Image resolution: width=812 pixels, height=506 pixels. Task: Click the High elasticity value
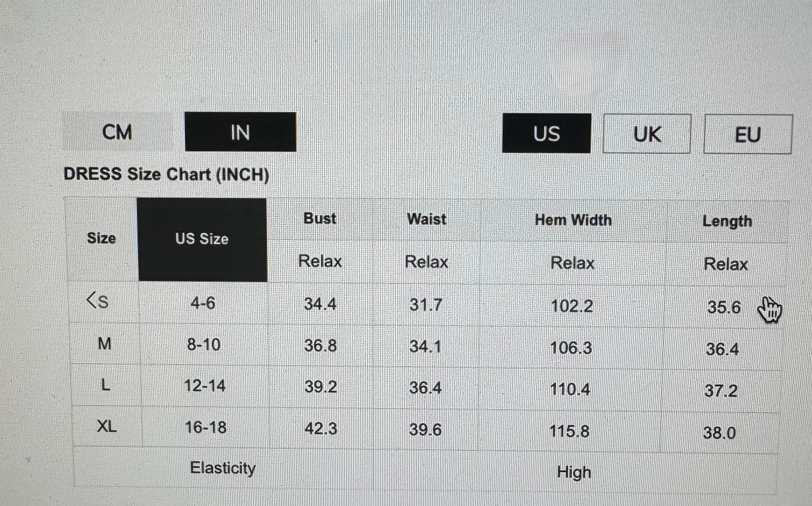574,472
